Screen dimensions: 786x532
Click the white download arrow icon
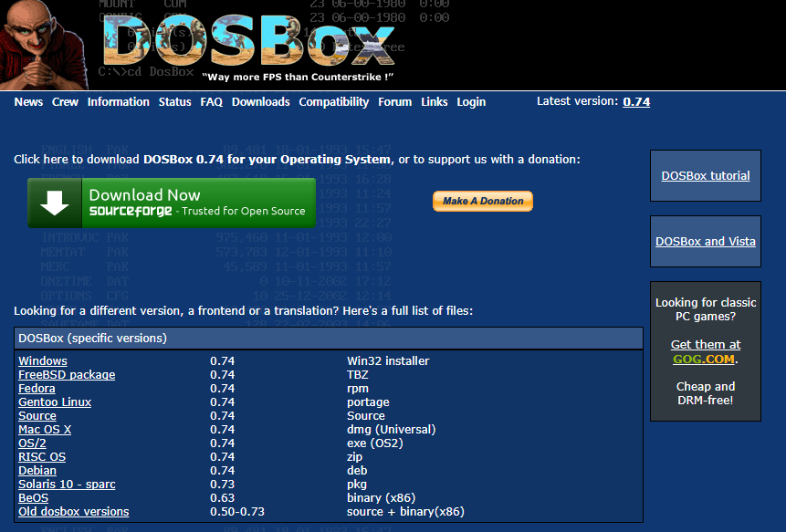[54, 203]
